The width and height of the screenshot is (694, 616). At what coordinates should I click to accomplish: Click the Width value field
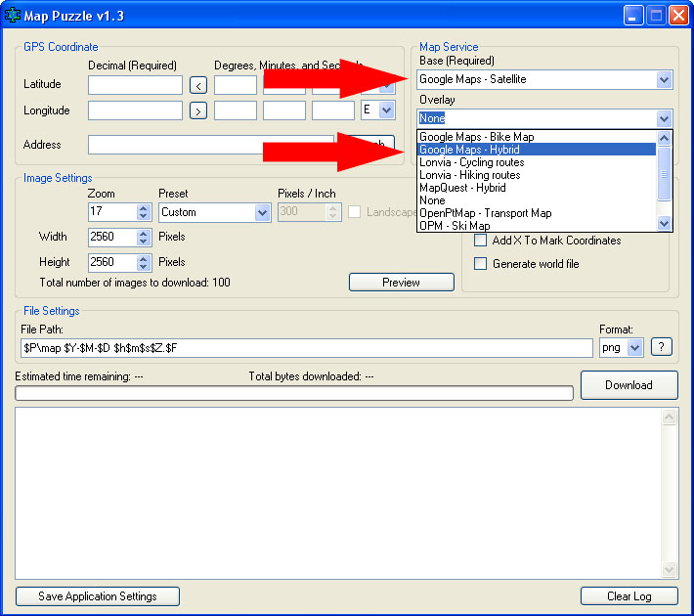point(112,238)
